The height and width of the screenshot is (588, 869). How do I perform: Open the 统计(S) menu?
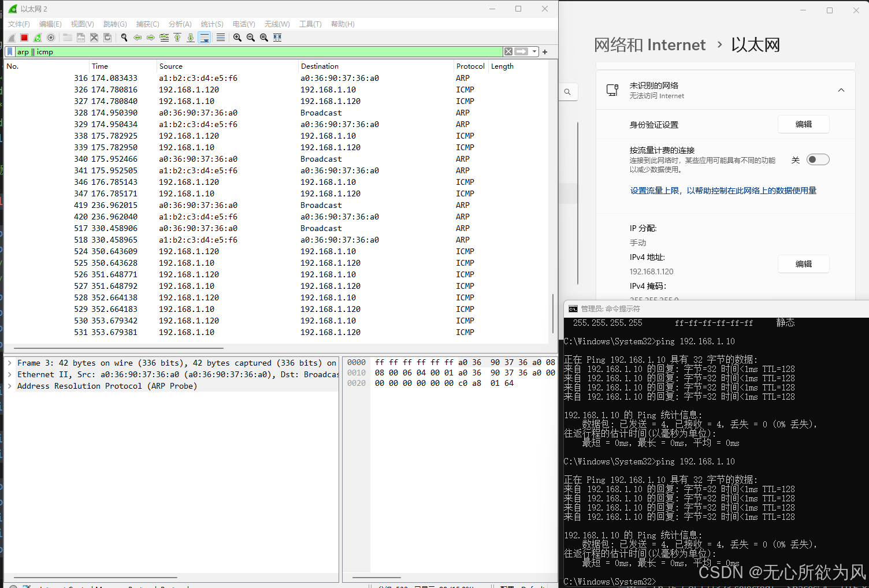pos(212,24)
